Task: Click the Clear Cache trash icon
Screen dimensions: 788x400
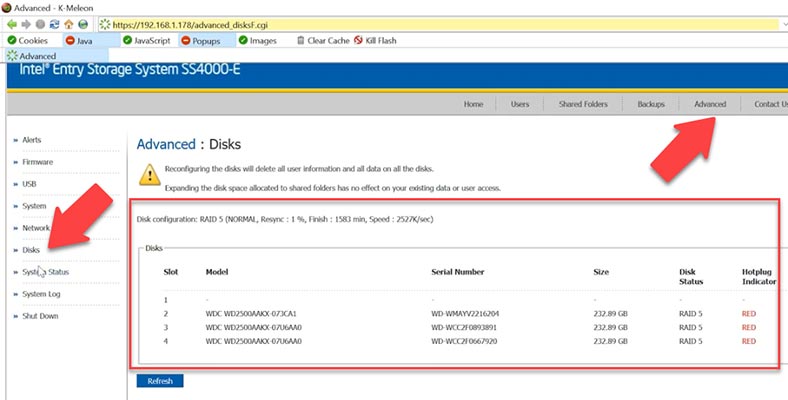Action: coord(301,40)
